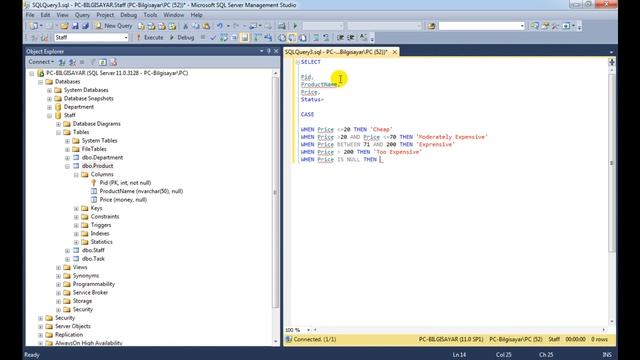Image resolution: width=640 pixels, height=360 pixels.
Task: Click the New Query button
Action: pos(113,26)
